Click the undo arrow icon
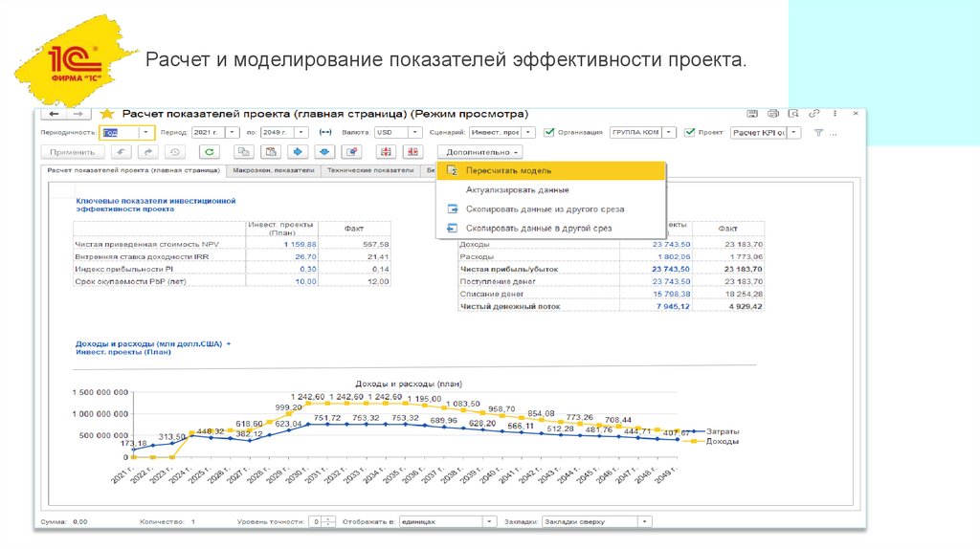 point(121,152)
